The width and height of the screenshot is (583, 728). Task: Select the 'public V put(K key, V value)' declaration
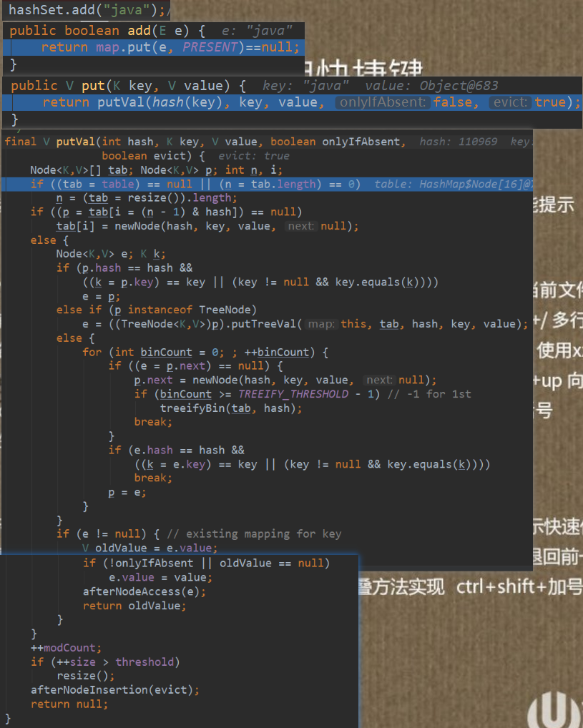click(x=120, y=86)
